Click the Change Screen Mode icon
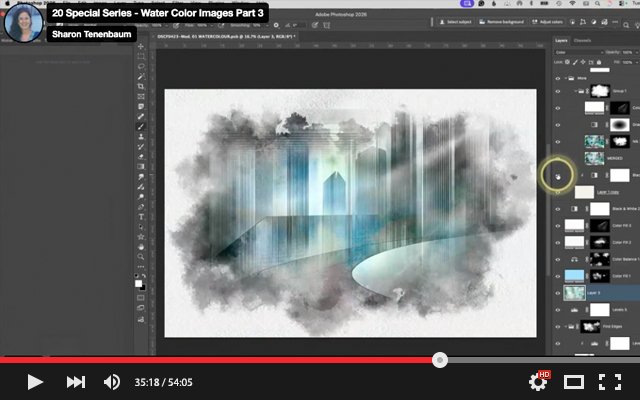This screenshot has height=400, width=640. [141, 308]
